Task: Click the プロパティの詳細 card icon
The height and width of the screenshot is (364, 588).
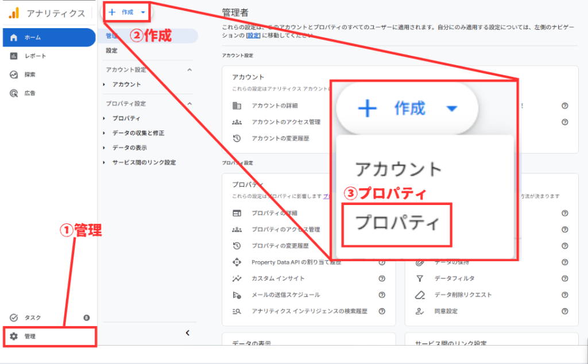Action: pos(237,213)
